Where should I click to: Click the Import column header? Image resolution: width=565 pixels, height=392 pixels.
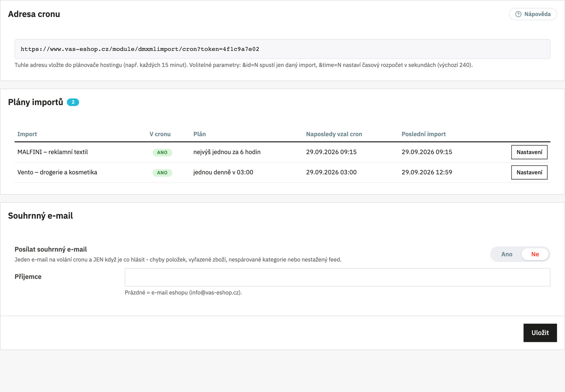coord(27,134)
